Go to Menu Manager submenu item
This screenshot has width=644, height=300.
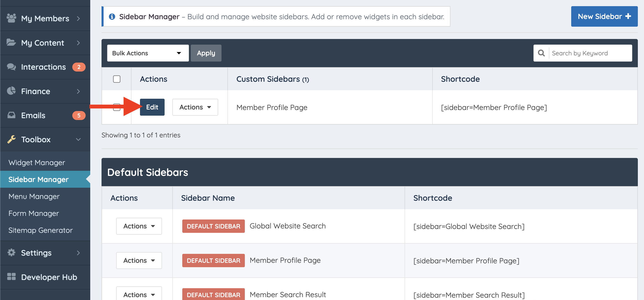click(x=34, y=196)
